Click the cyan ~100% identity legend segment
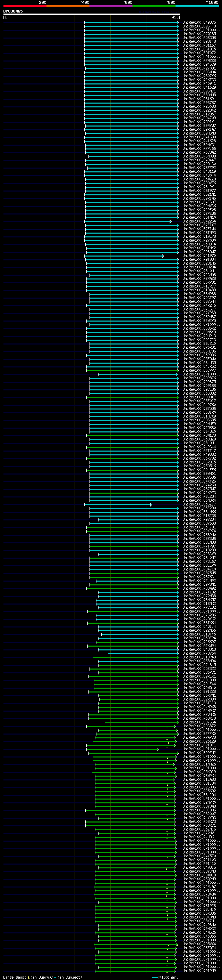The height and width of the screenshot is (980, 222). (x=197, y=6)
